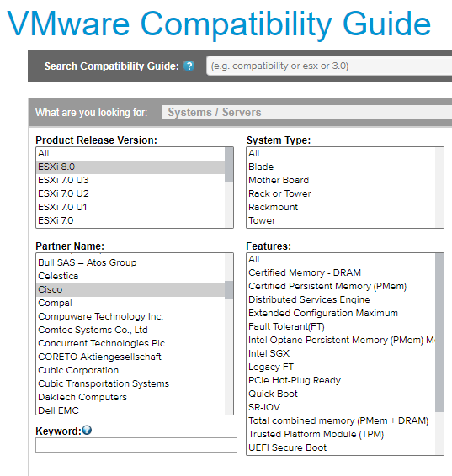Select Comtec Systems Co., Ltd partner
This screenshot has width=452, height=476.
130,330
